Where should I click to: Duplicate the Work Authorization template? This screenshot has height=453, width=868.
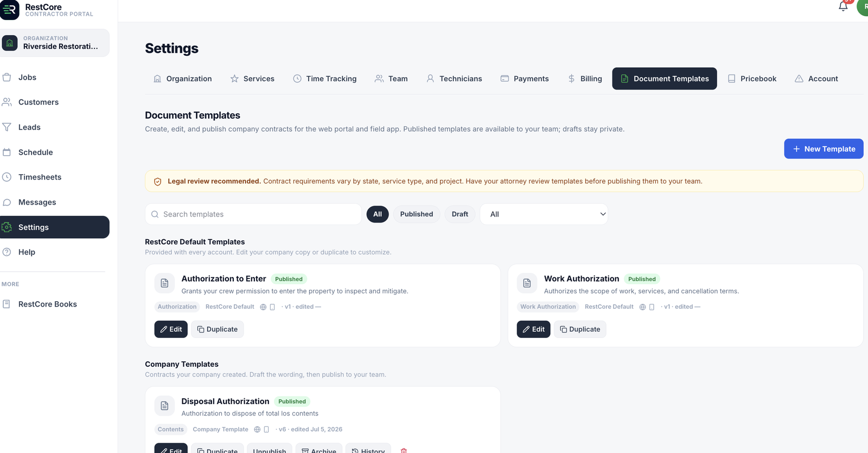tap(580, 329)
